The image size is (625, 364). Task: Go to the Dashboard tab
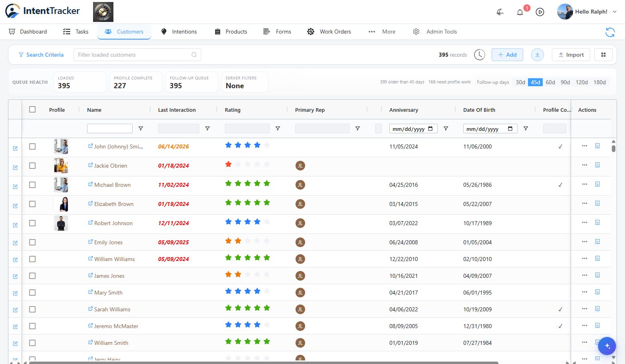coord(28,32)
